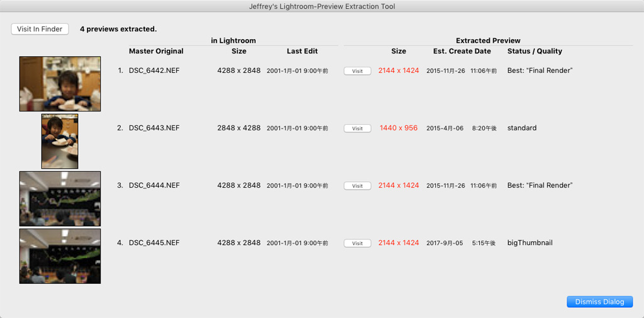Open the portrait thumbnail of DSC_6443.NEF
This screenshot has height=318, width=644.
coord(60,141)
